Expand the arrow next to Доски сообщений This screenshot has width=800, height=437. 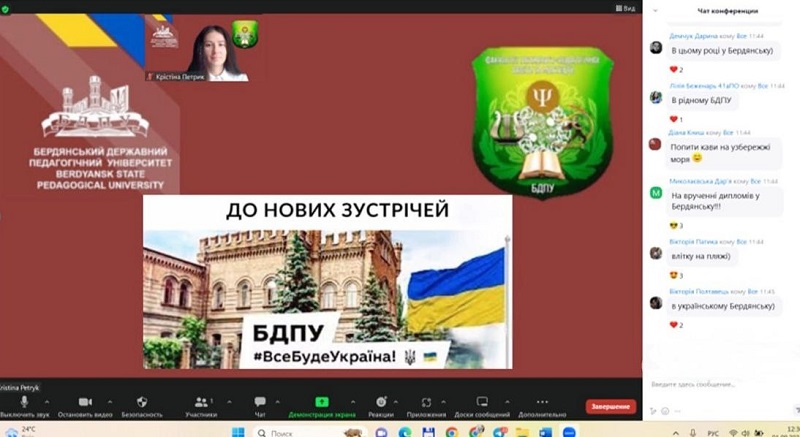509,402
